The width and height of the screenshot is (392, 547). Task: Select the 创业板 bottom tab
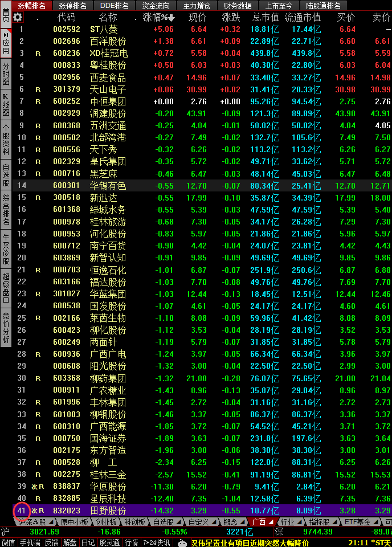tap(106, 522)
